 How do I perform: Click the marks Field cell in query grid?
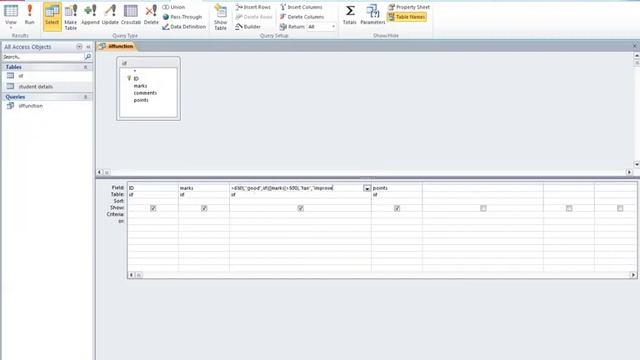click(204, 188)
